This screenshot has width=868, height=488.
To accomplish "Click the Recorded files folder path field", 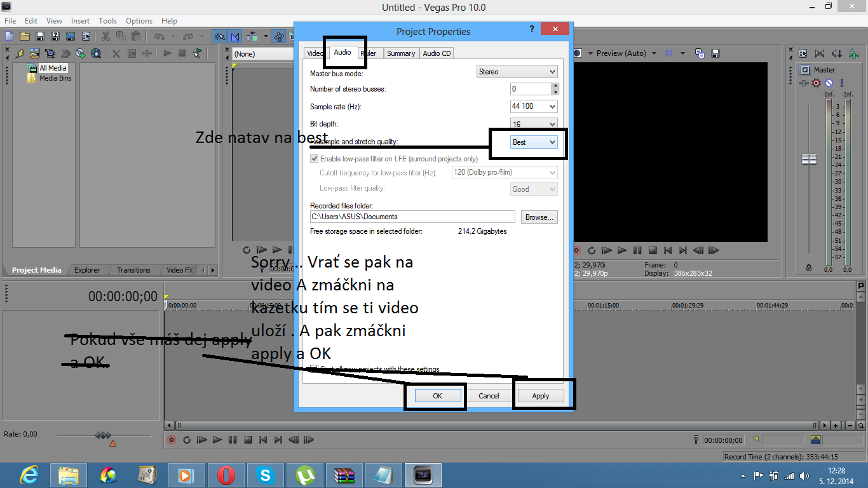I will [x=412, y=217].
